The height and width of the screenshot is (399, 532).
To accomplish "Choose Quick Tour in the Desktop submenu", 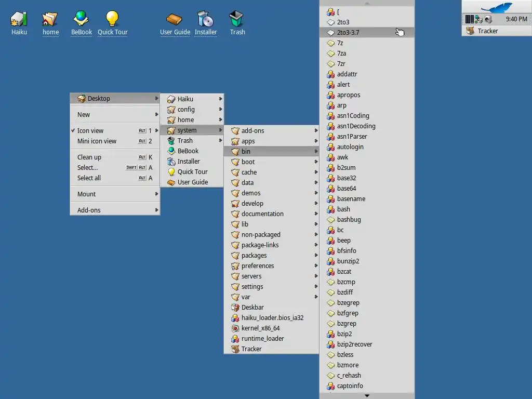I will (192, 171).
